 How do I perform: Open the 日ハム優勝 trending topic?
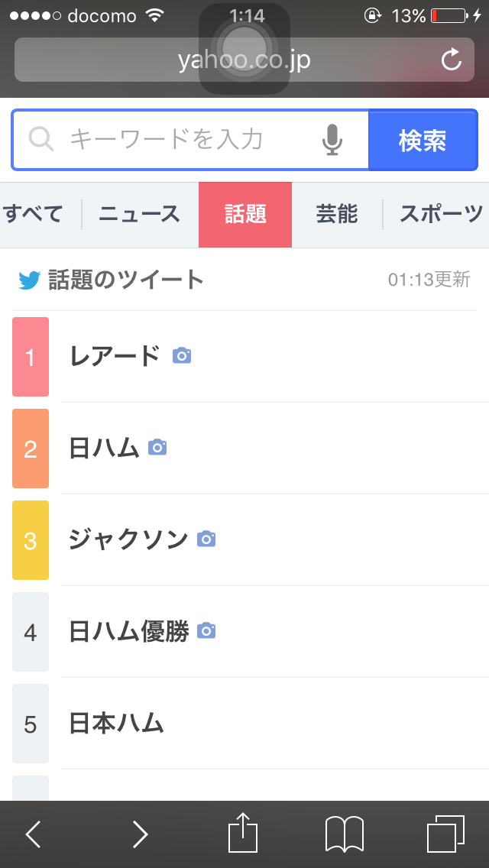[x=128, y=631]
